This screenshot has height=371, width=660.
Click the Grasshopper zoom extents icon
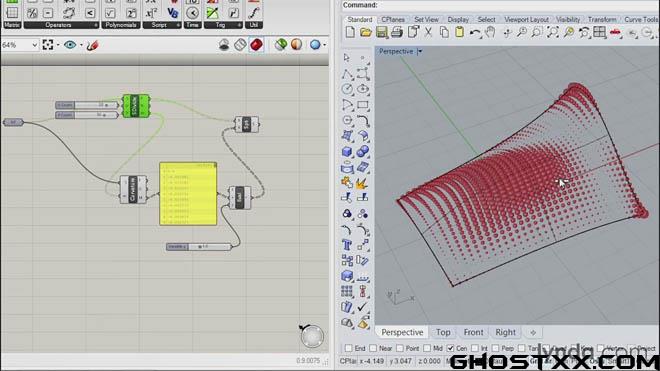(48, 45)
